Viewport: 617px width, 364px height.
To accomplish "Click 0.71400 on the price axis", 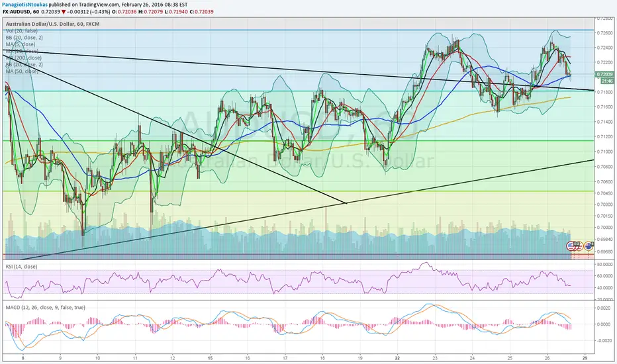I will pos(605,122).
